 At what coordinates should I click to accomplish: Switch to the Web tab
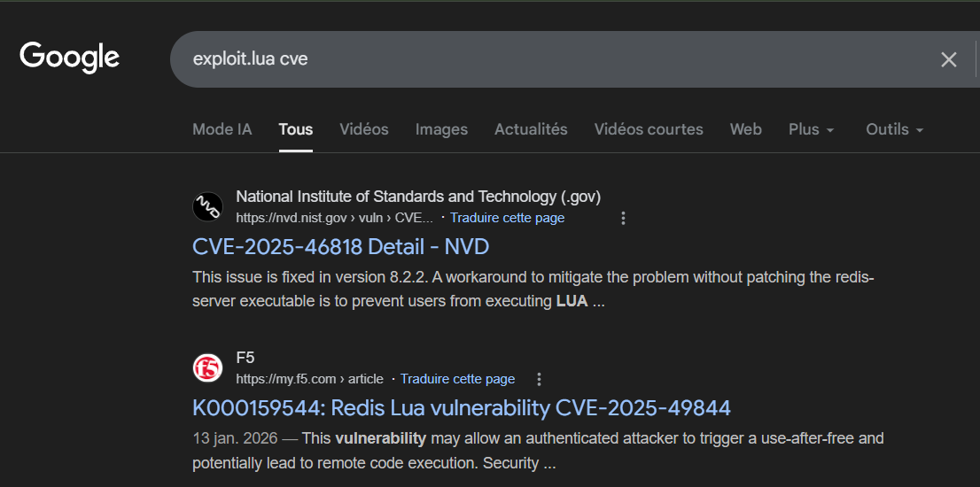coord(745,129)
